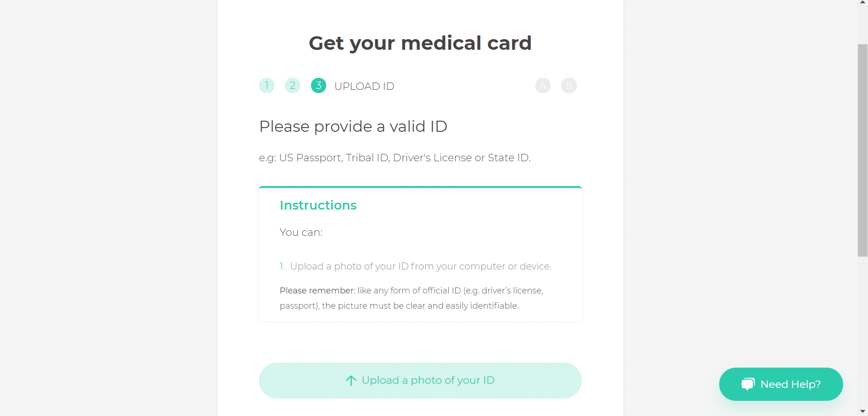The image size is (868, 416).
Task: Select the step 5 indicator
Action: click(569, 86)
